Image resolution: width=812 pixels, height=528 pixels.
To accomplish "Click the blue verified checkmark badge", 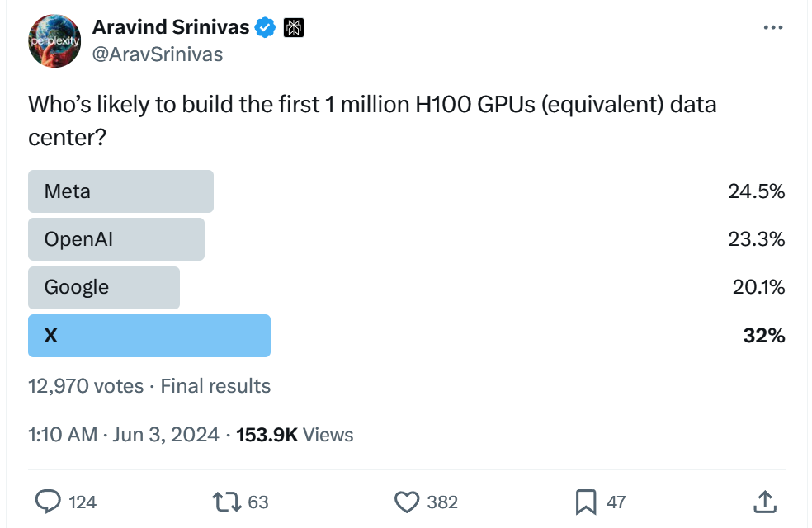I will [x=265, y=27].
